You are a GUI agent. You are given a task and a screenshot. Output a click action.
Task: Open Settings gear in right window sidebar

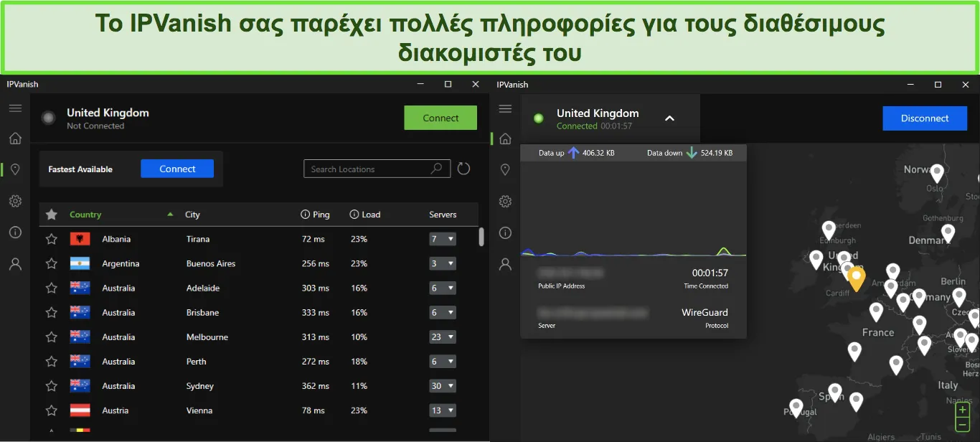click(x=505, y=201)
